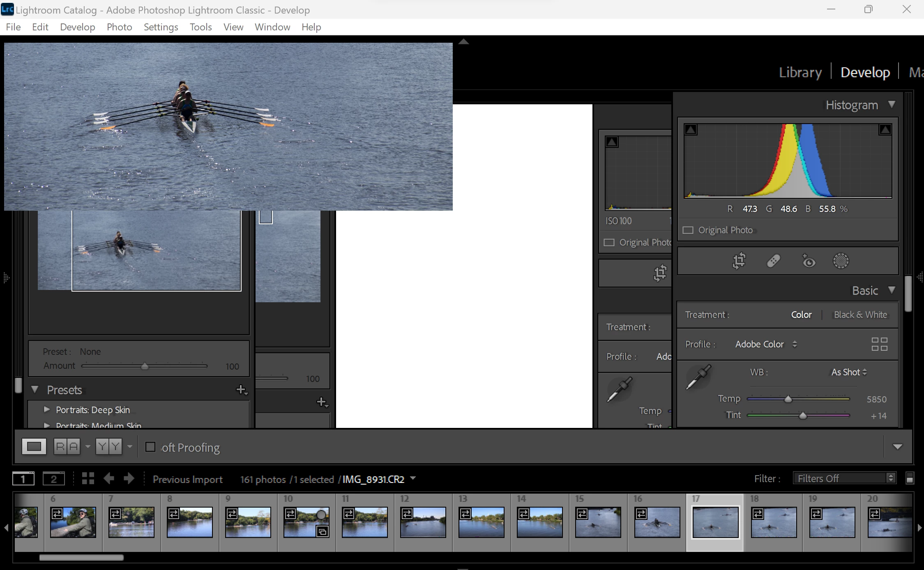
Task: Choose Black & White treatment
Action: click(860, 315)
